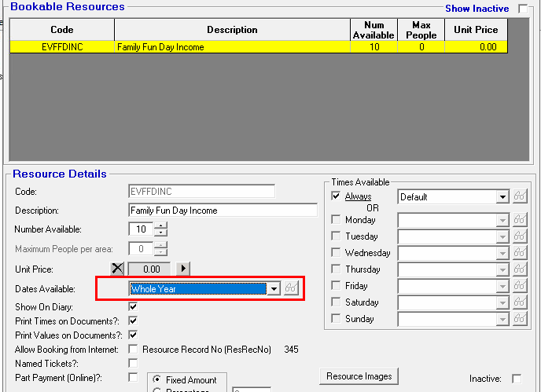Screen dimensions: 541x392
Task: Open the binoculars lookup beside Dates Available
Action: coord(291,288)
